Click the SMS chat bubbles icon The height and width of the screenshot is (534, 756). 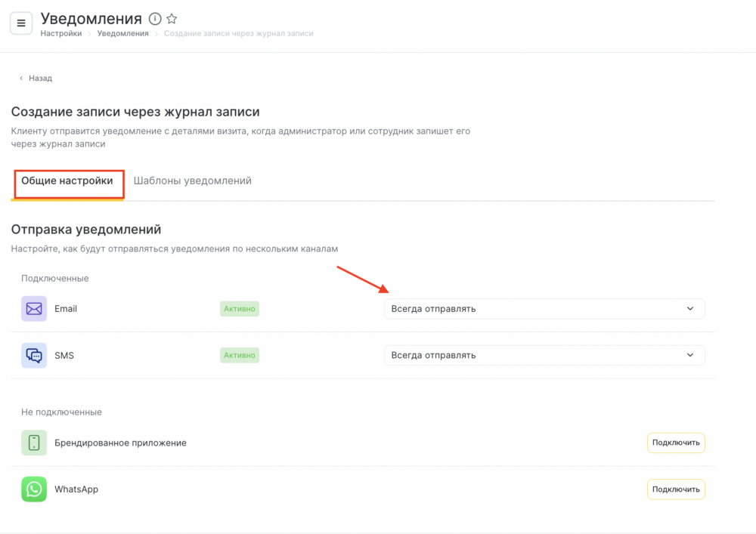click(34, 355)
